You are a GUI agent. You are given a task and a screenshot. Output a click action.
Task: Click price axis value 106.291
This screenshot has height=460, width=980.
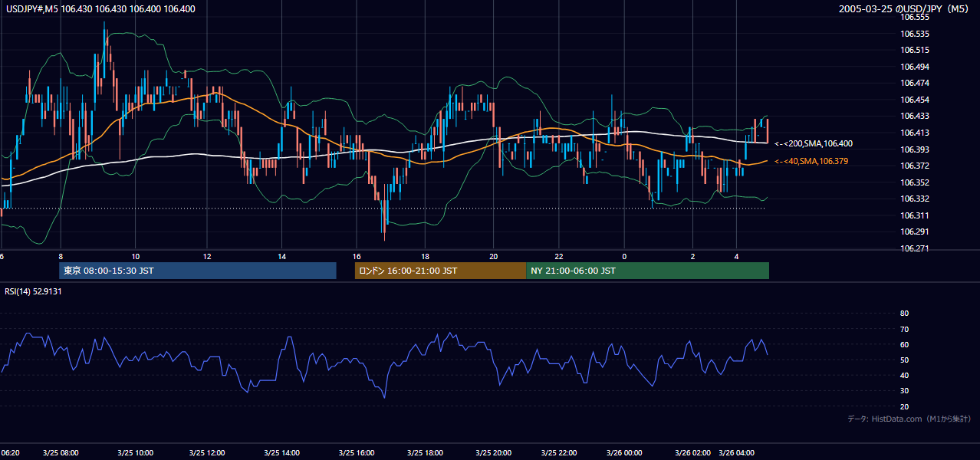tap(916, 232)
